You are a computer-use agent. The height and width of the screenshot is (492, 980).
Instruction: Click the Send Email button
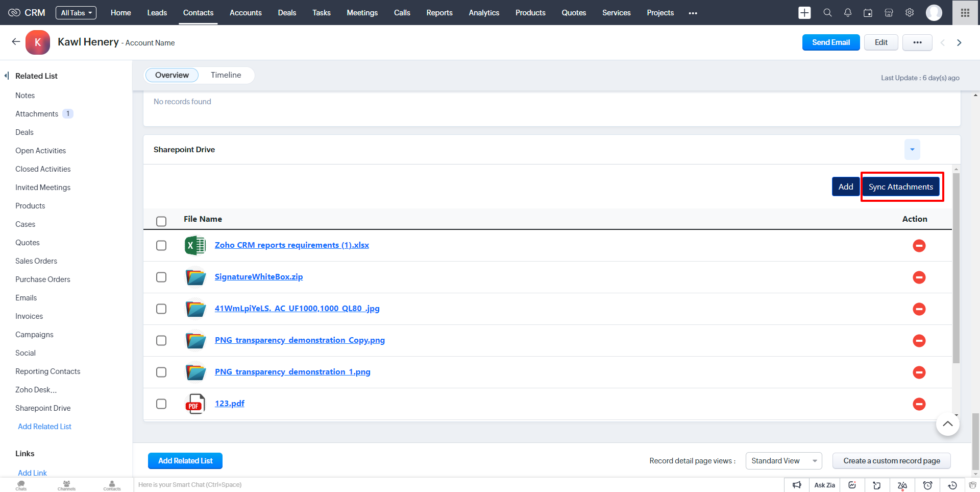coord(831,42)
